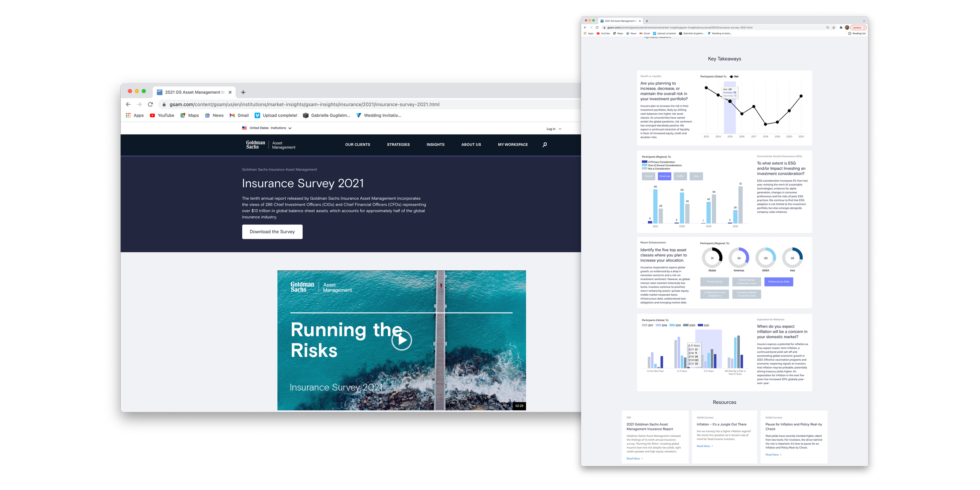Viewport: 980px width, 490px height.
Task: Click forward arrow in the left browser window
Action: (139, 104)
